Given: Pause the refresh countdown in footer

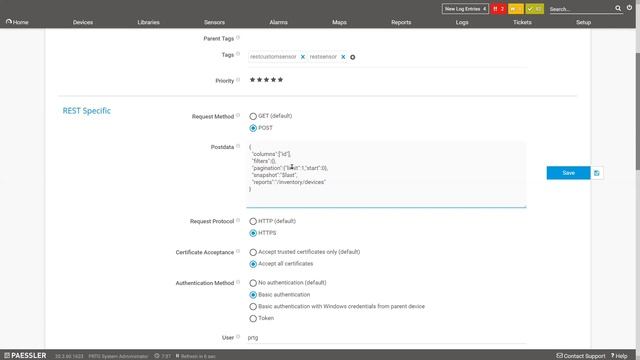Looking at the screenshot, I should click(178, 356).
